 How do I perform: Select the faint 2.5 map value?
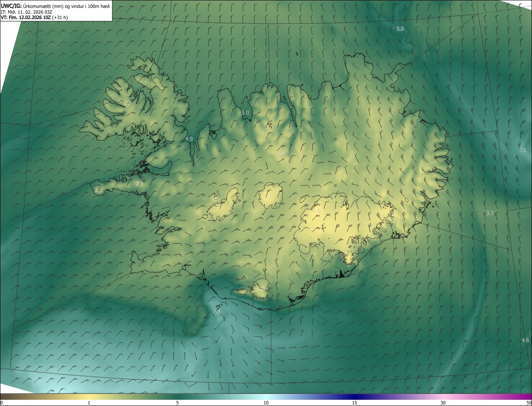click(140, 184)
